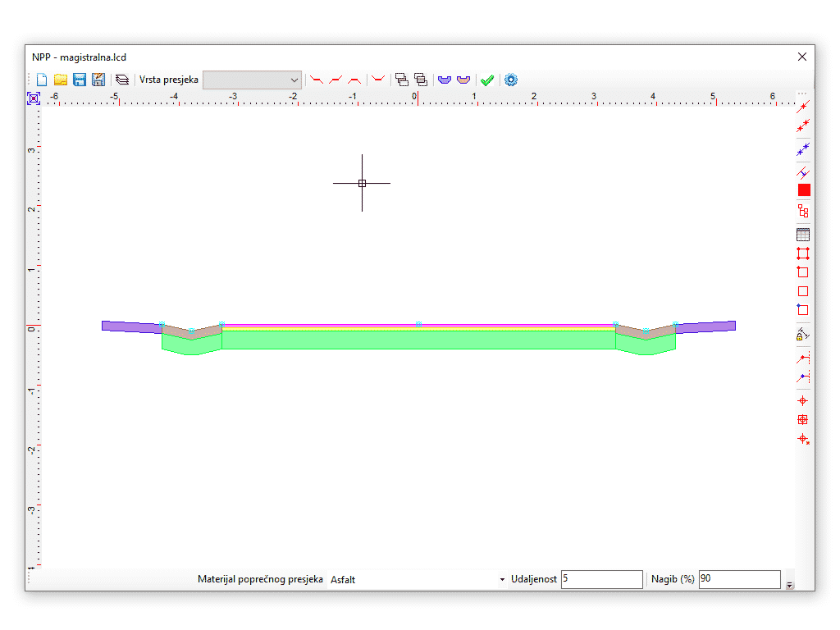Expand the Vrsta presjeka dropdown
The image size is (840, 630).
coord(294,80)
